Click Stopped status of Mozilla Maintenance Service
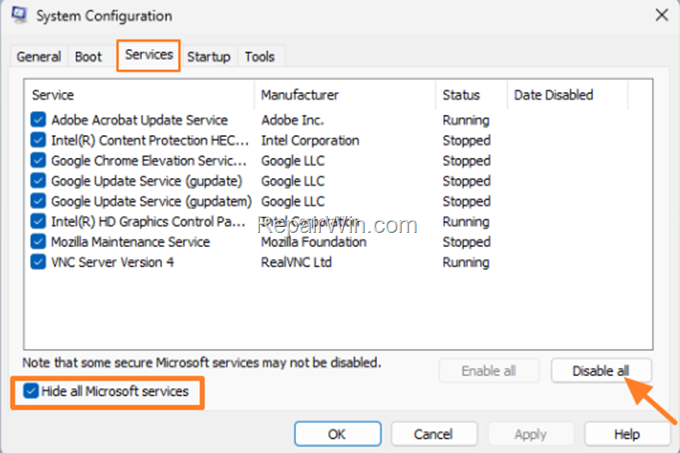This screenshot has height=453, width=680. (x=467, y=242)
